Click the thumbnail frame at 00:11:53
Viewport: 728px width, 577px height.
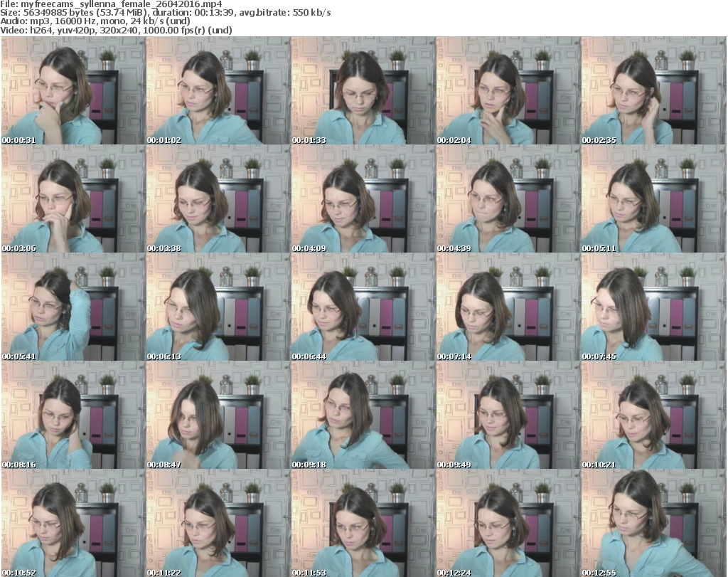(x=363, y=523)
